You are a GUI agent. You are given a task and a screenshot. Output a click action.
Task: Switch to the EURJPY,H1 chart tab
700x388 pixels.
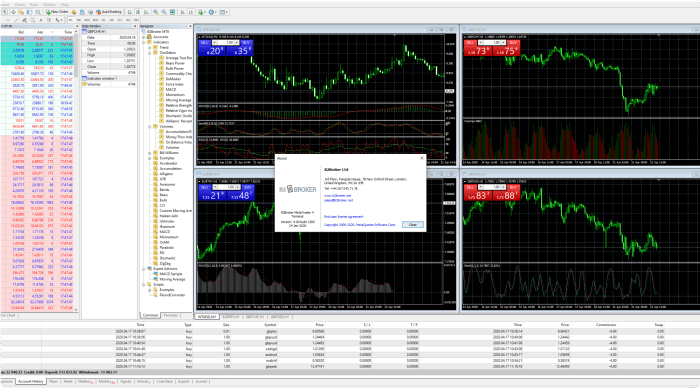(x=231, y=317)
